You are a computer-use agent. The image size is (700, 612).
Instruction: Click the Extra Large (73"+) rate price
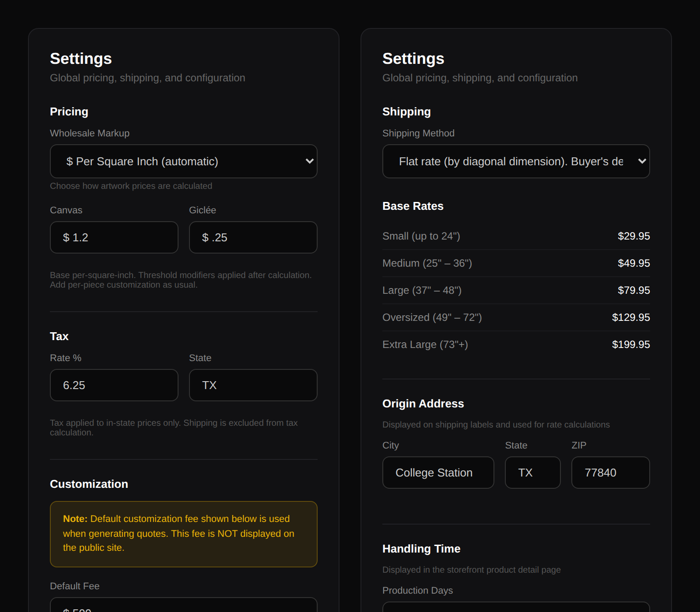click(x=631, y=344)
